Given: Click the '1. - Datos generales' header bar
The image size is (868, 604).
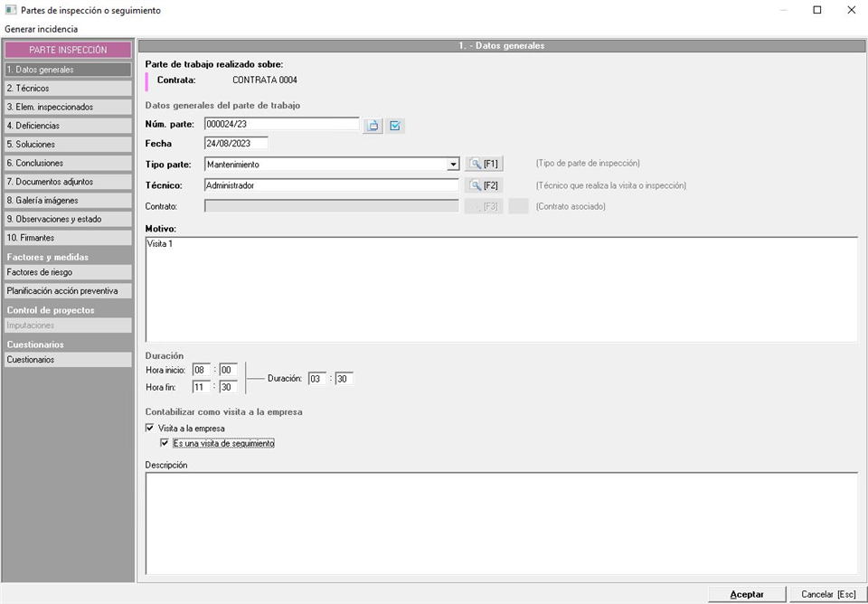Looking at the screenshot, I should coord(502,45).
